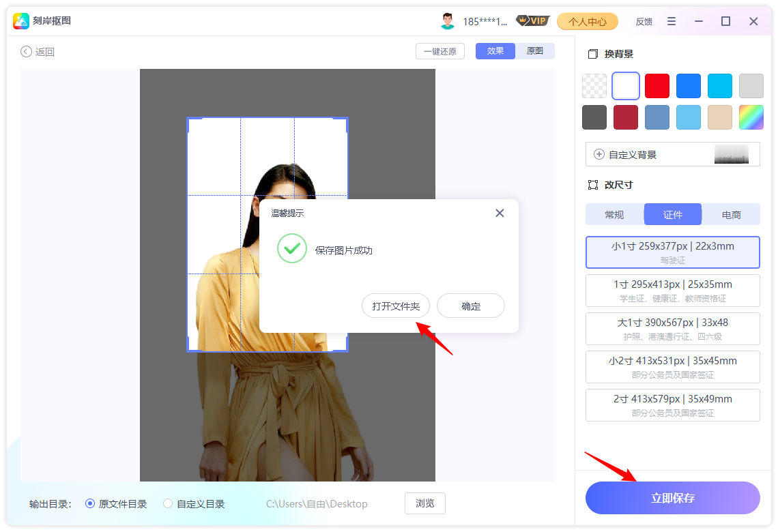Select 原文件目录 radio button
Screen dimensions: 778x532
[90, 504]
